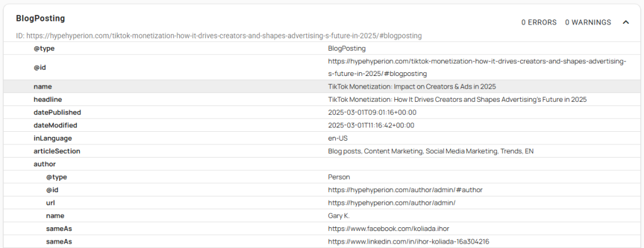Image resolution: width=644 pixels, height=248 pixels.
Task: Click the @id label beside the #blogposting URL
Action: [40, 67]
